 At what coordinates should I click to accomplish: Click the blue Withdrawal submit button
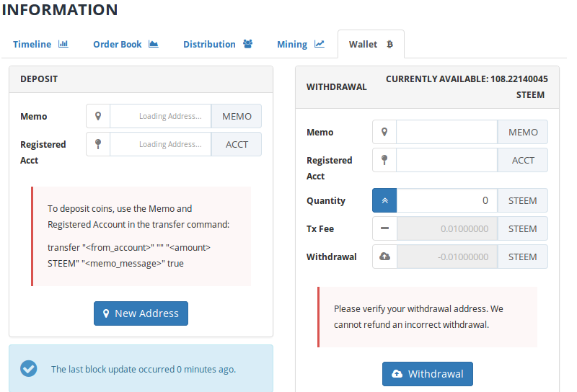[428, 374]
